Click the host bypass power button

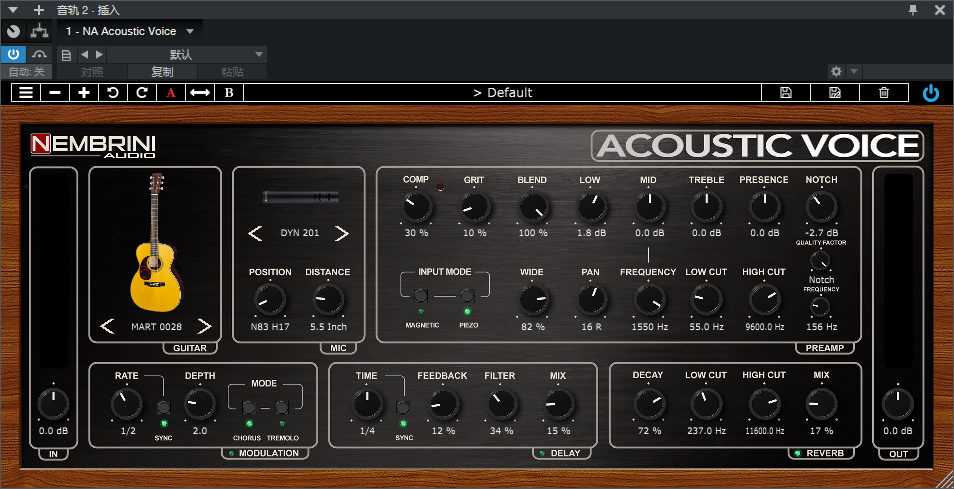tap(13, 54)
